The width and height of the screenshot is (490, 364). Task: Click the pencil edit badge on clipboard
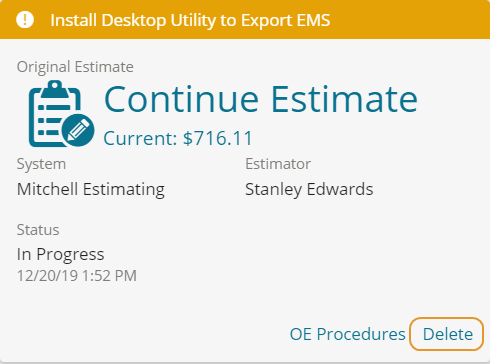tap(78, 130)
